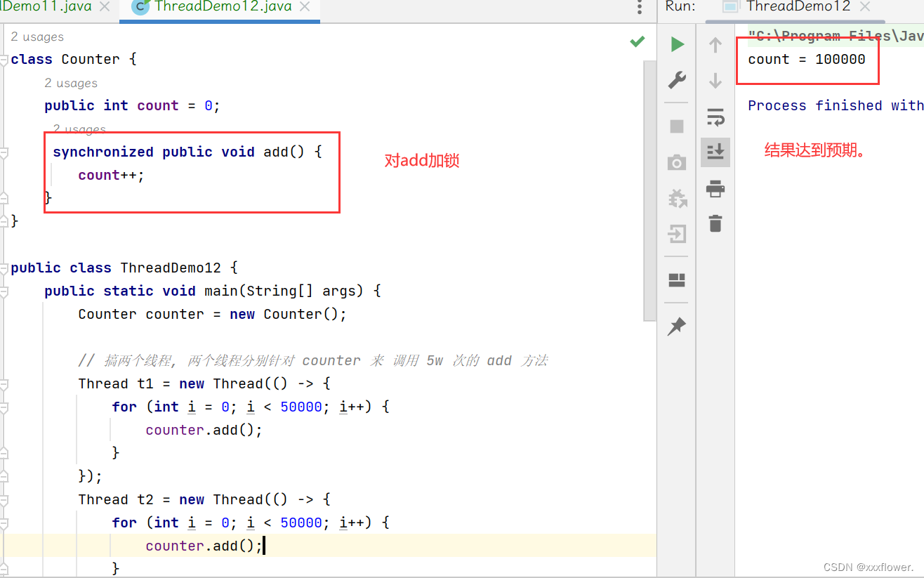The height and width of the screenshot is (578, 924).
Task: Click 'Thread t2 = new Thread(() -> {' line
Action: coord(204,500)
